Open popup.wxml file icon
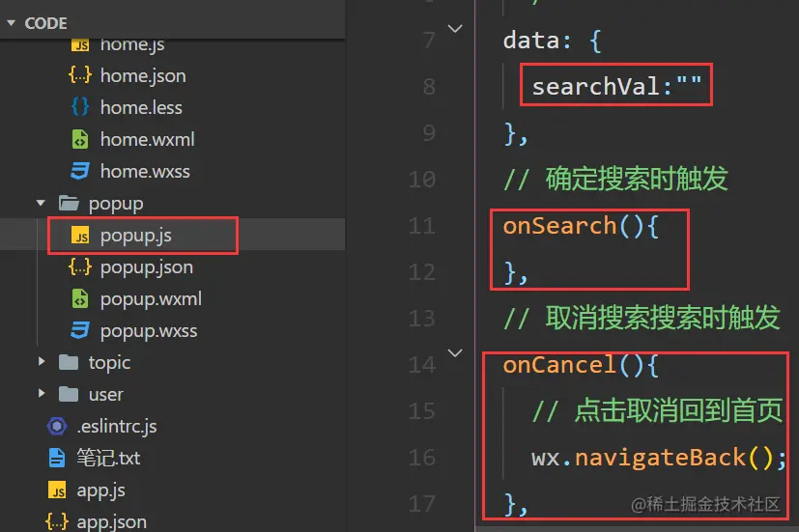Image resolution: width=799 pixels, height=532 pixels. click(80, 299)
